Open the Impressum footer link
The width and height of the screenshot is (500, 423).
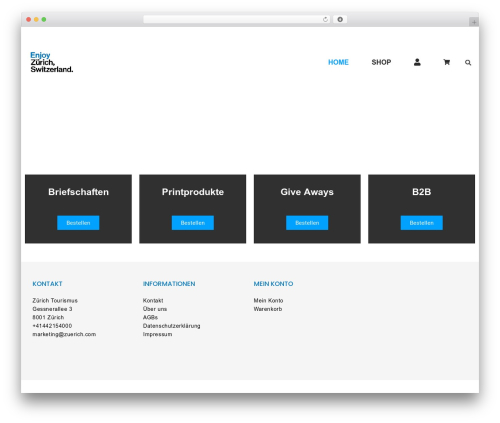point(158,334)
